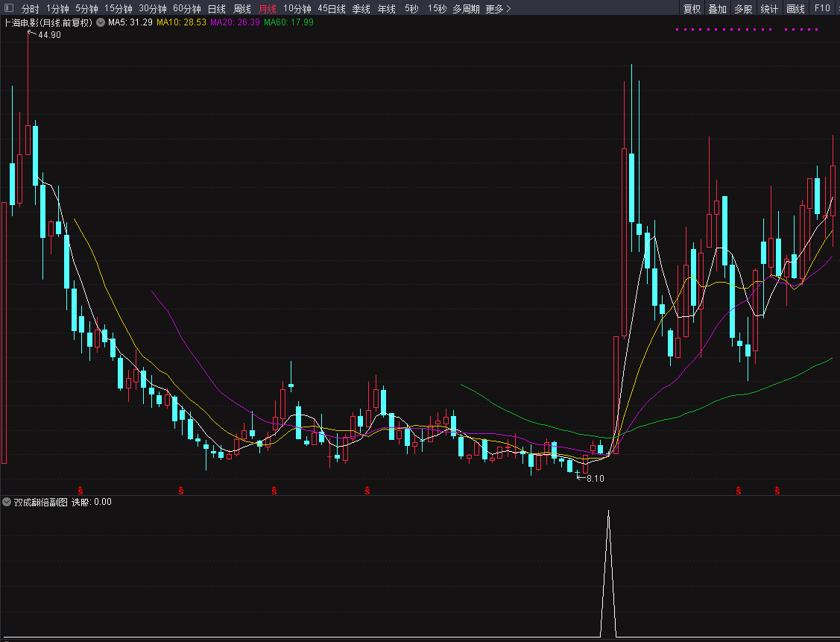
Task: Open the 复权 adjustment menu
Action: click(692, 8)
